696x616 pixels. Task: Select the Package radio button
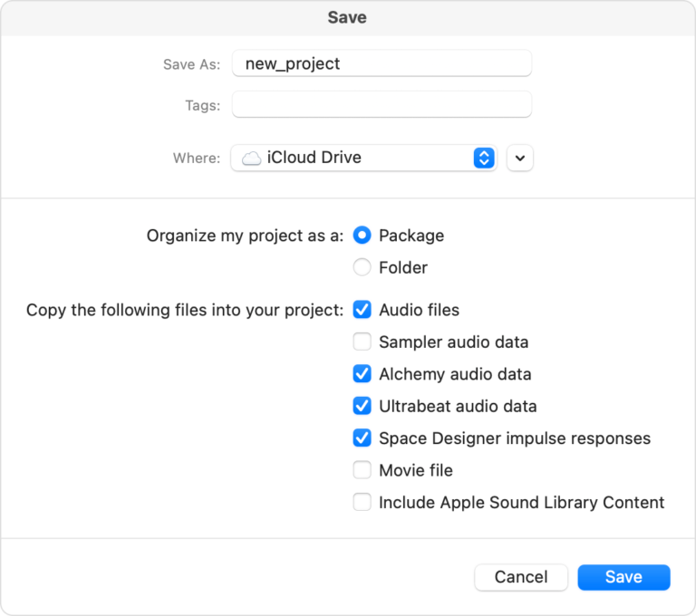pos(362,236)
